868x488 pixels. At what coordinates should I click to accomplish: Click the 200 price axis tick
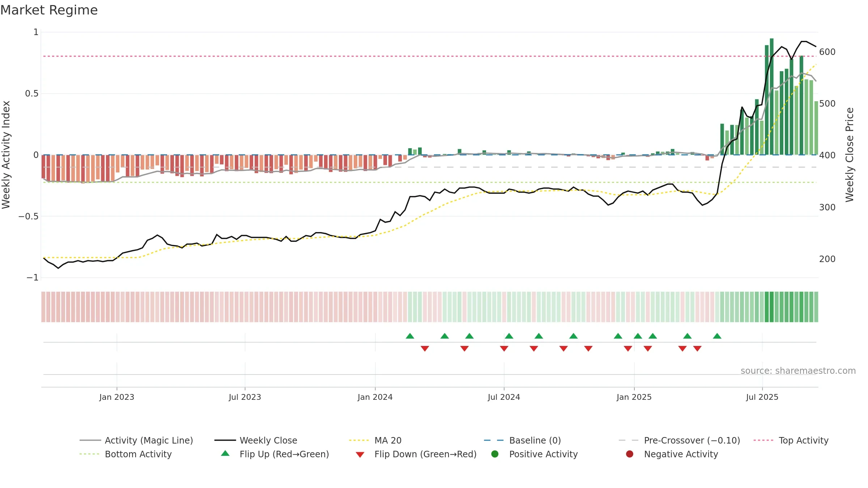click(x=827, y=259)
